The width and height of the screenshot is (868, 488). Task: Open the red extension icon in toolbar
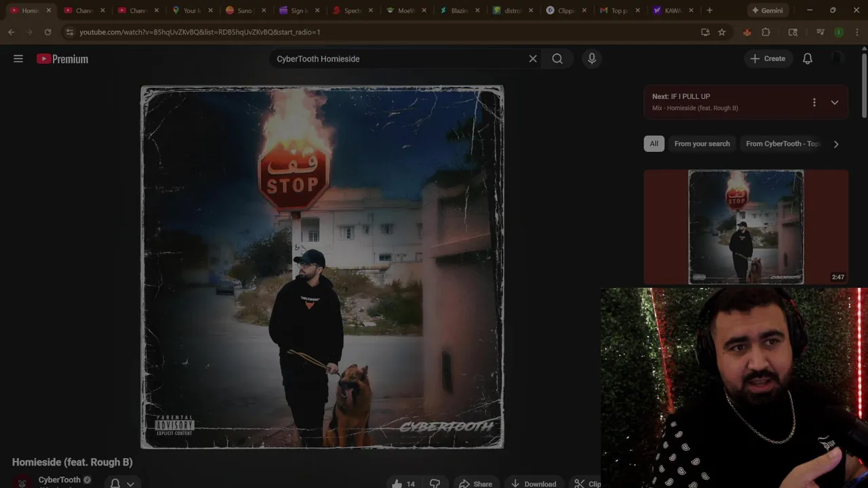click(747, 32)
